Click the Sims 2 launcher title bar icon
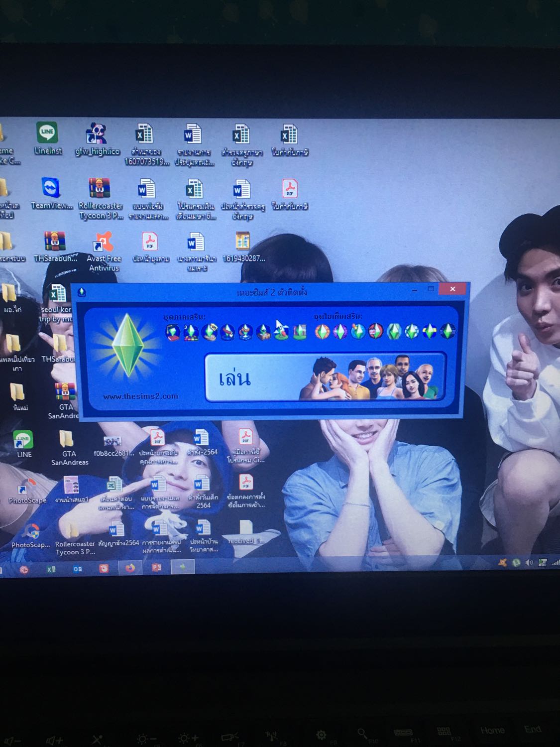The image size is (560, 747). click(82, 292)
